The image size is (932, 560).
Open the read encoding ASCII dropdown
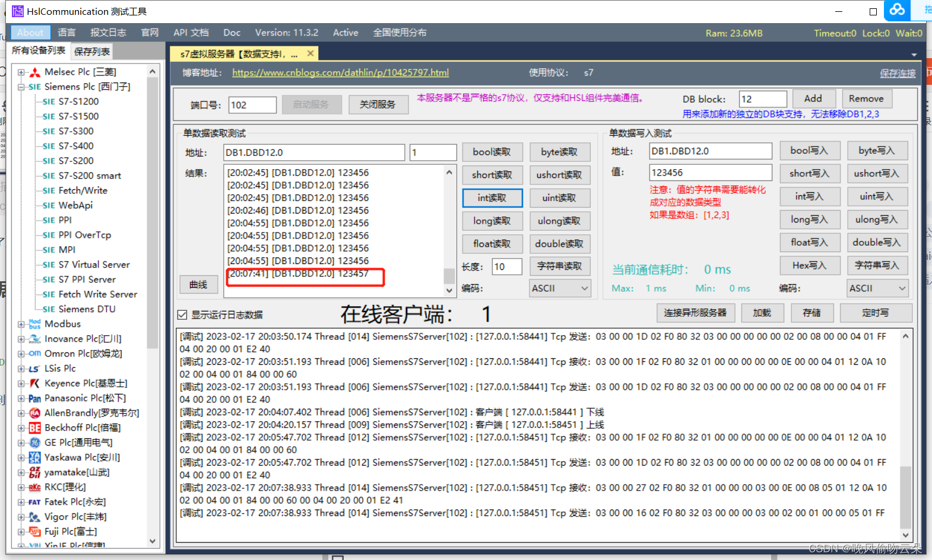pos(560,288)
